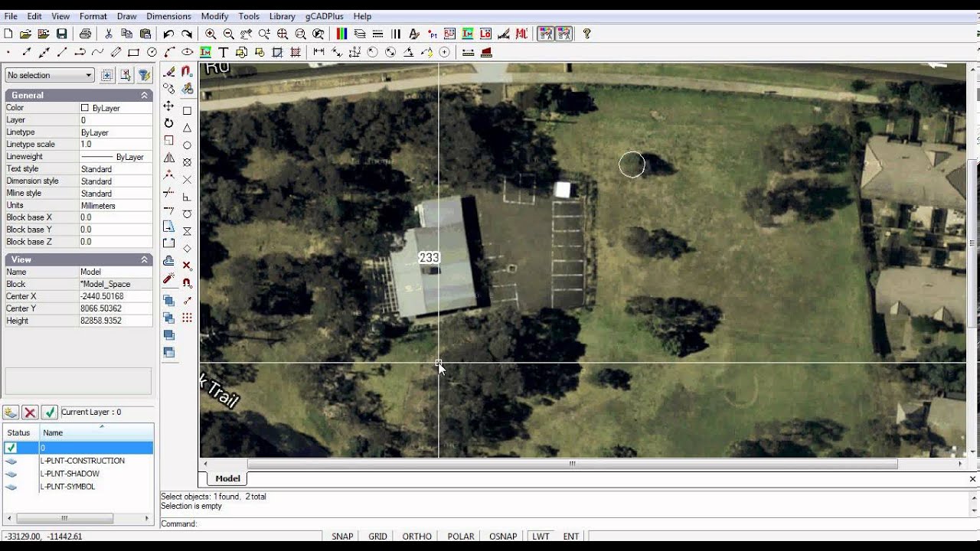The height and width of the screenshot is (551, 980).
Task: Create a new drawing with New icon
Action: click(x=8, y=34)
